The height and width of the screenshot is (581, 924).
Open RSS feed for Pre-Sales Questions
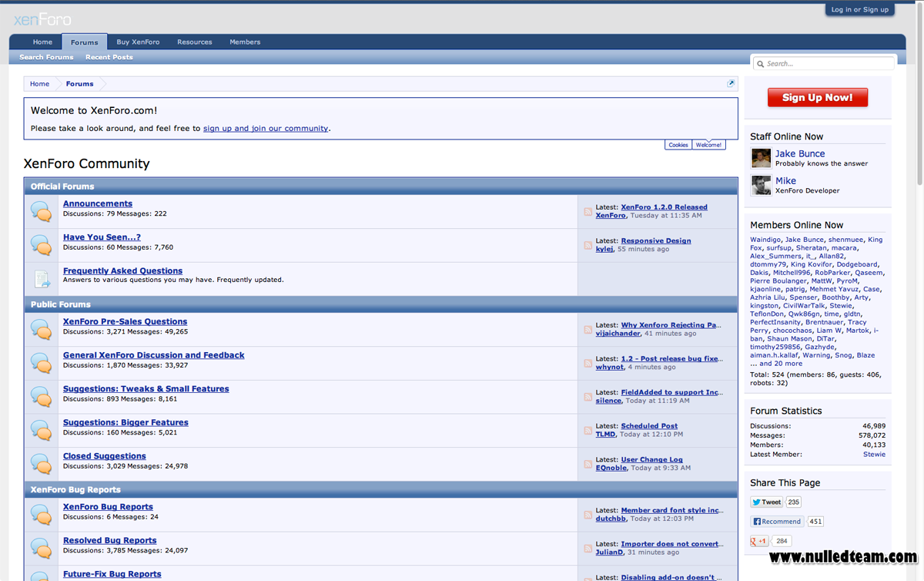pos(588,330)
